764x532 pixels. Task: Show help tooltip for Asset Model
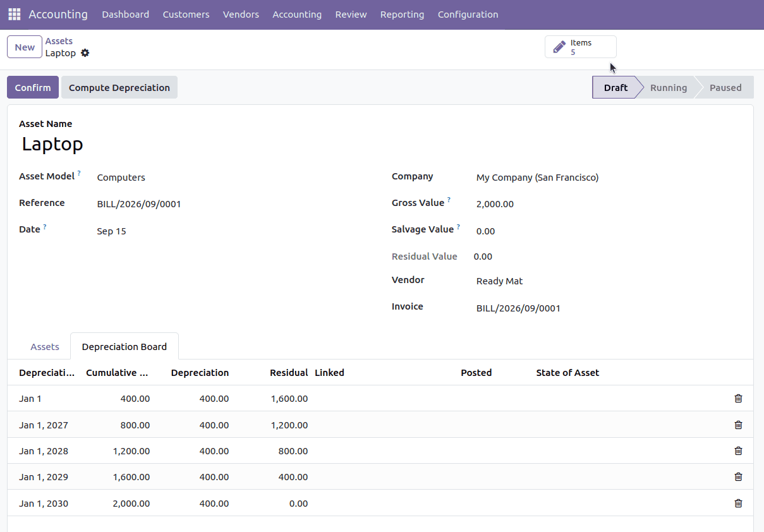(79, 173)
